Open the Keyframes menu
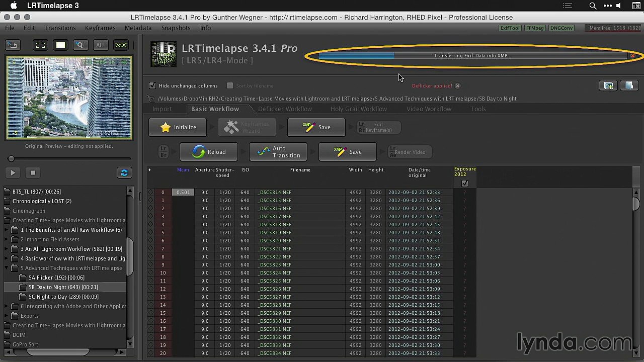 click(x=100, y=28)
